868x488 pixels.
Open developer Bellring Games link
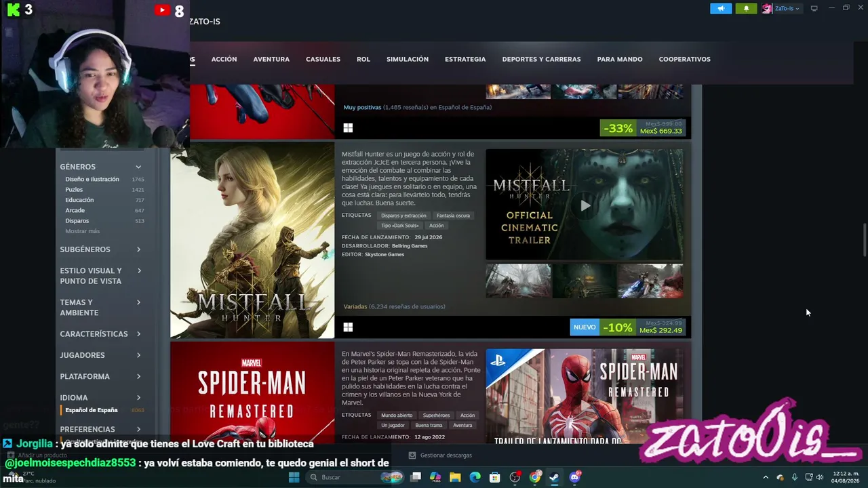click(410, 246)
